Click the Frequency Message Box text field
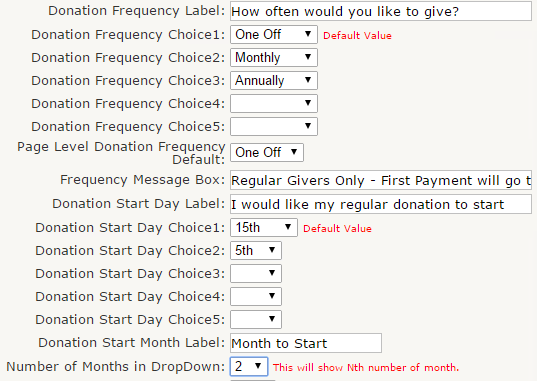This screenshot has width=537, height=381. click(x=381, y=180)
